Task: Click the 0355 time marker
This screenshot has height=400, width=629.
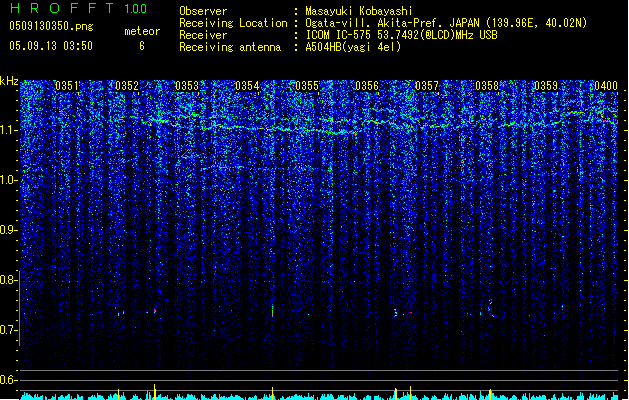Action: click(307, 85)
